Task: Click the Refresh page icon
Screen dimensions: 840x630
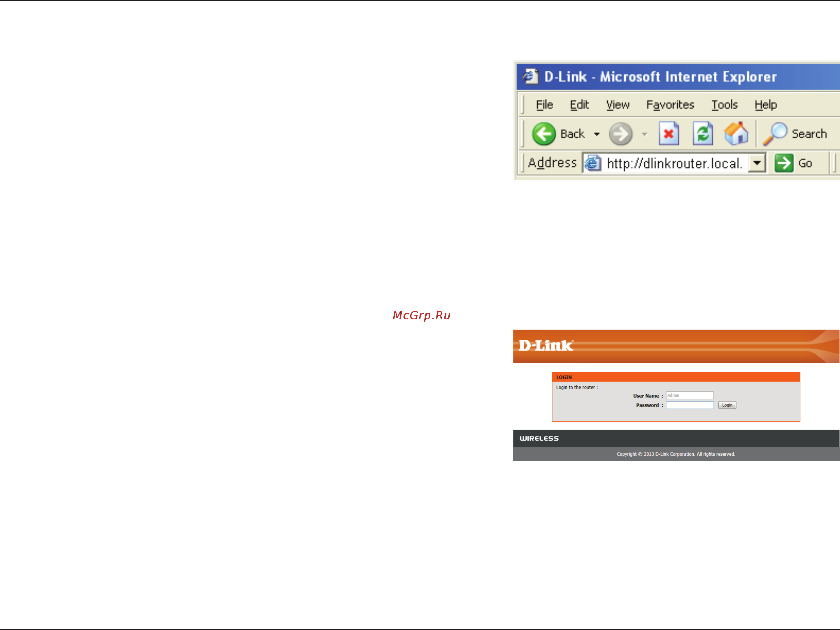Action: tap(703, 133)
